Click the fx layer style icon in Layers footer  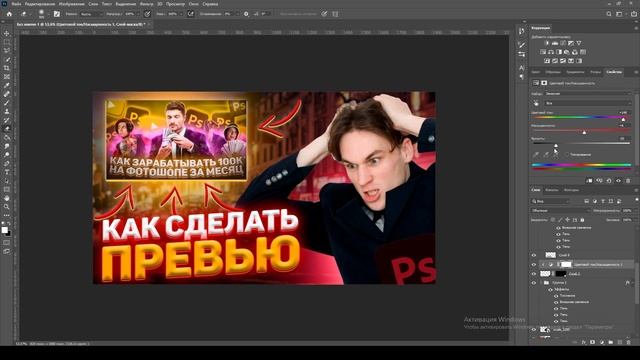[584, 342]
